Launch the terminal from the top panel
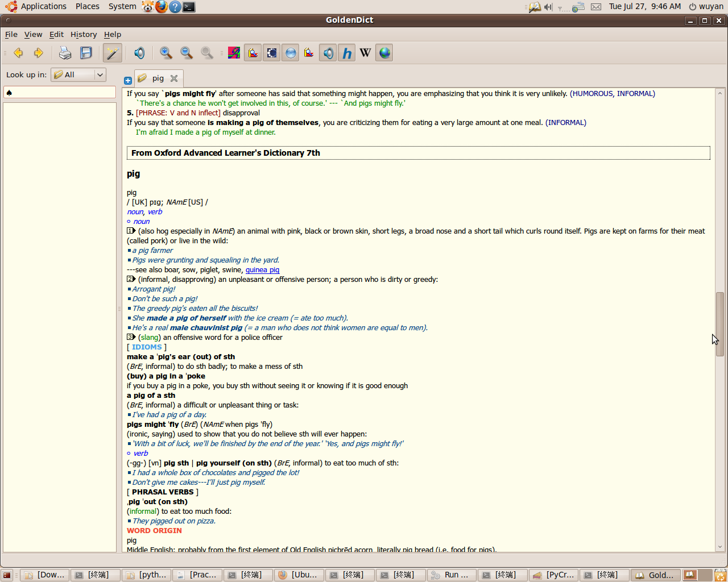 [189, 7]
